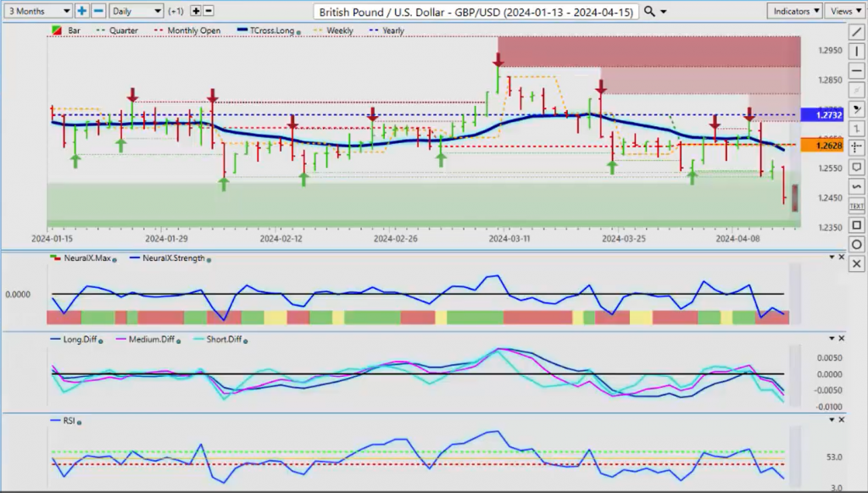Toggle the TCross.Long indicator dot
The width and height of the screenshot is (868, 493).
click(x=299, y=33)
